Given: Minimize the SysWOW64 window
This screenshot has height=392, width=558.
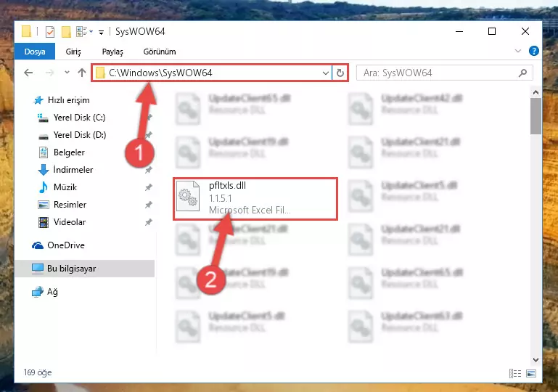Looking at the screenshot, I should 459,31.
